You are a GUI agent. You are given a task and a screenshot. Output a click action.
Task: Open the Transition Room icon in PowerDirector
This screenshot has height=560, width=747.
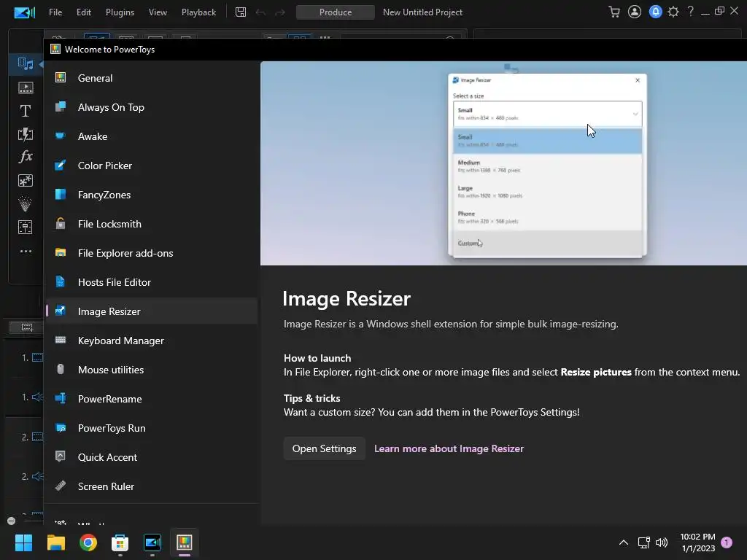point(26,134)
